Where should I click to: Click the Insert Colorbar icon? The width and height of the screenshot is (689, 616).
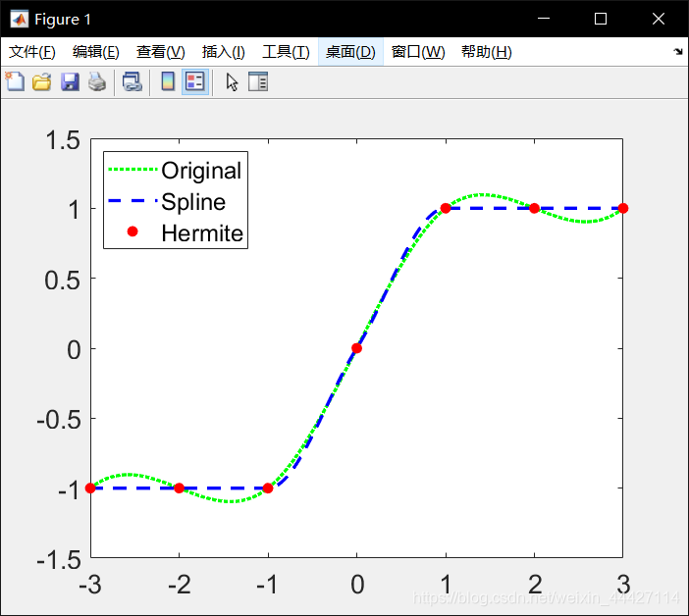(x=168, y=81)
